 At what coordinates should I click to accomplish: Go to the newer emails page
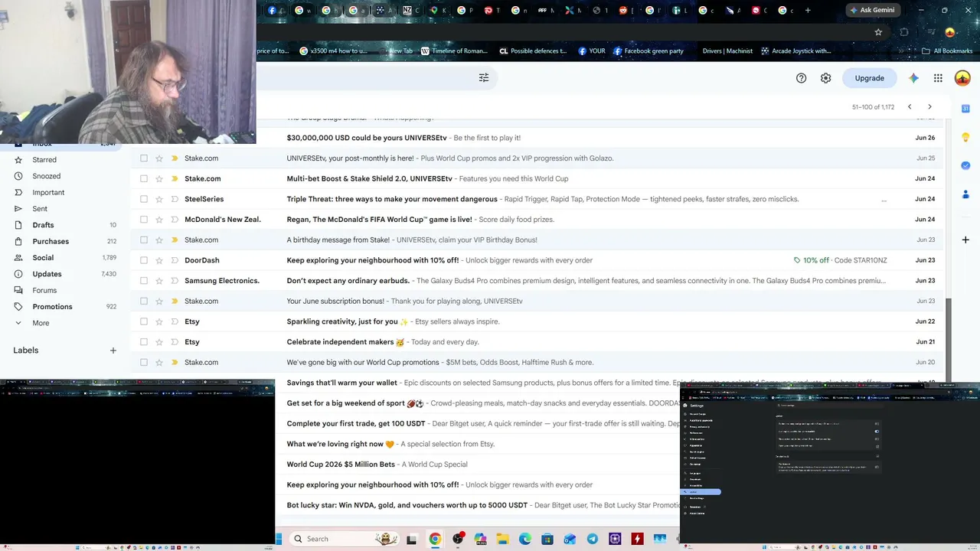click(x=910, y=107)
